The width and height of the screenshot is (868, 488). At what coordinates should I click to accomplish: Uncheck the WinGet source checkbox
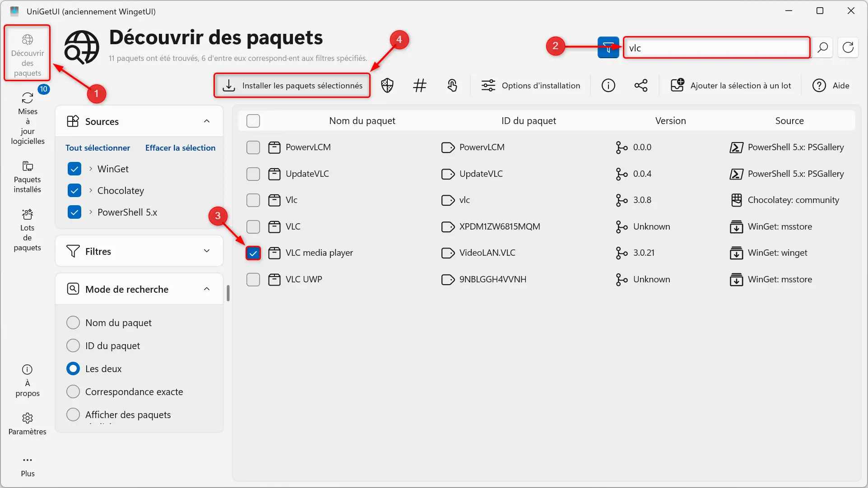pos(74,169)
